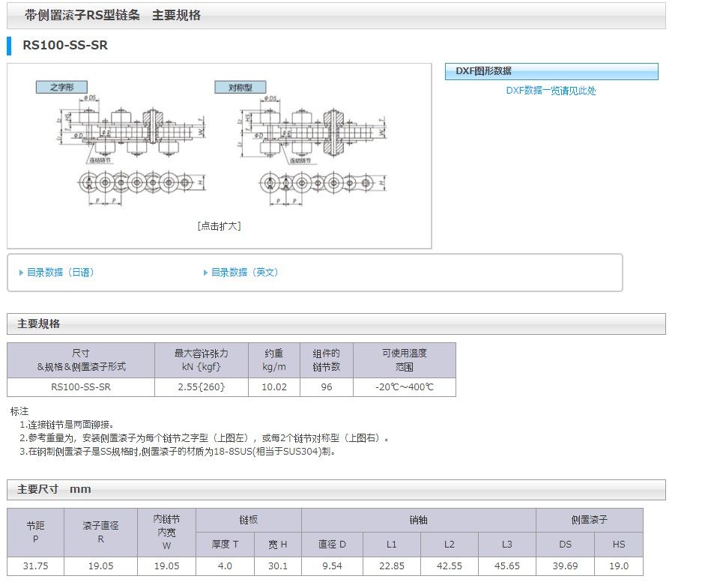Select the -20℃~400℃ temperature cell
This screenshot has height=588, width=714.
point(405,387)
